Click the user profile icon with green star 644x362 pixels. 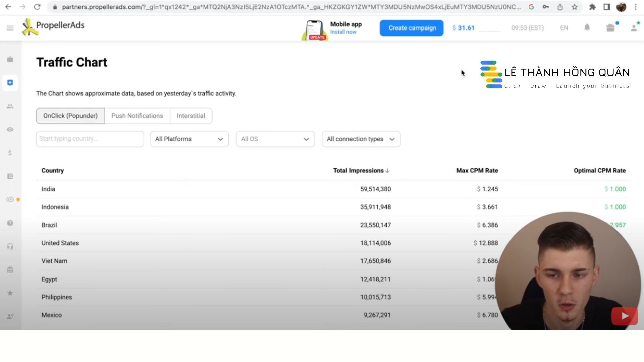[634, 28]
